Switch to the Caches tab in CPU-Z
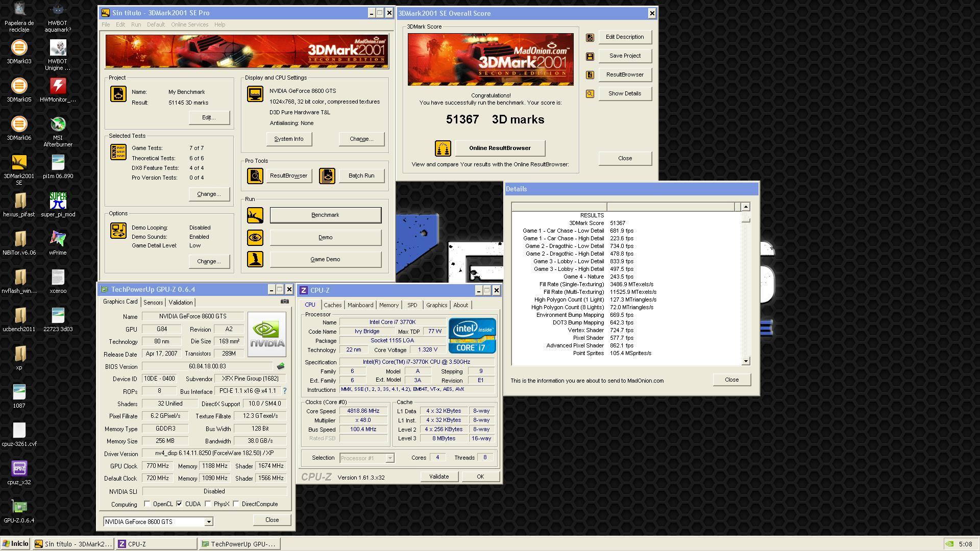Image resolution: width=980 pixels, height=551 pixels. point(333,305)
